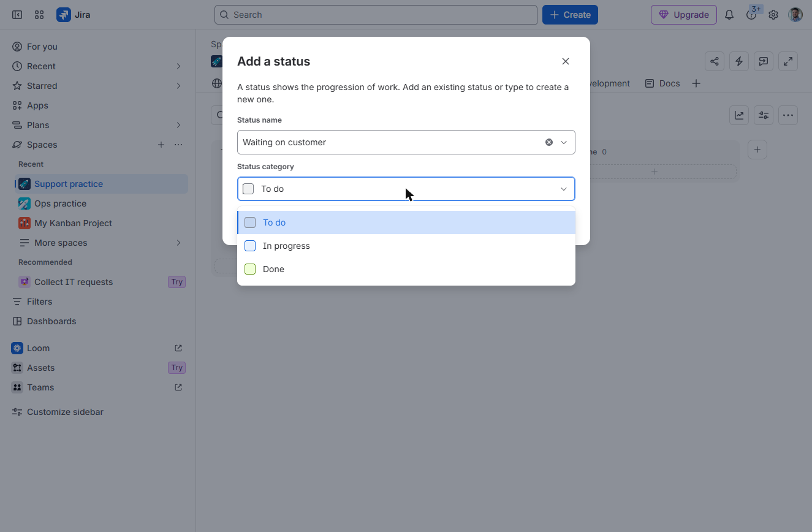Click the top Search field

coord(376,15)
